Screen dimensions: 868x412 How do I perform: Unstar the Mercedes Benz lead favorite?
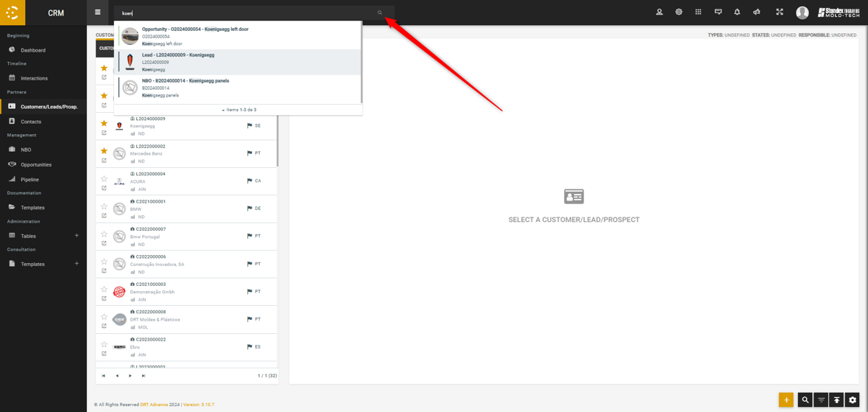[x=104, y=151]
